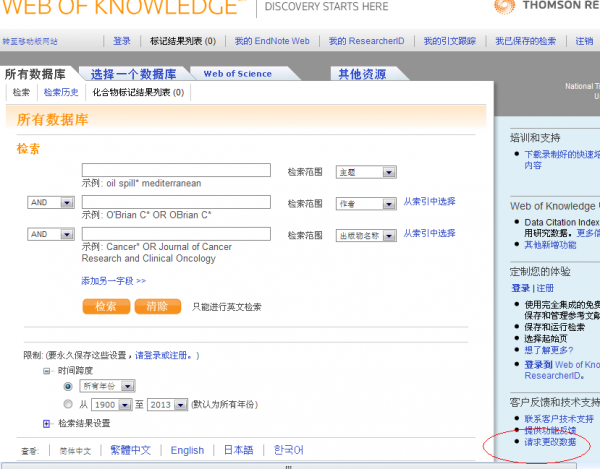Viewport: 600px width, 469px height.
Task: Click the sidebar 登录 link under 定制您的体验
Action: pos(520,288)
